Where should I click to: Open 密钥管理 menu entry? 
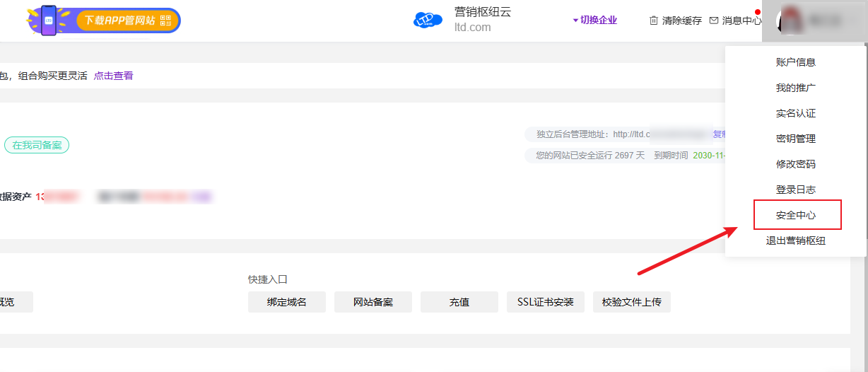795,139
